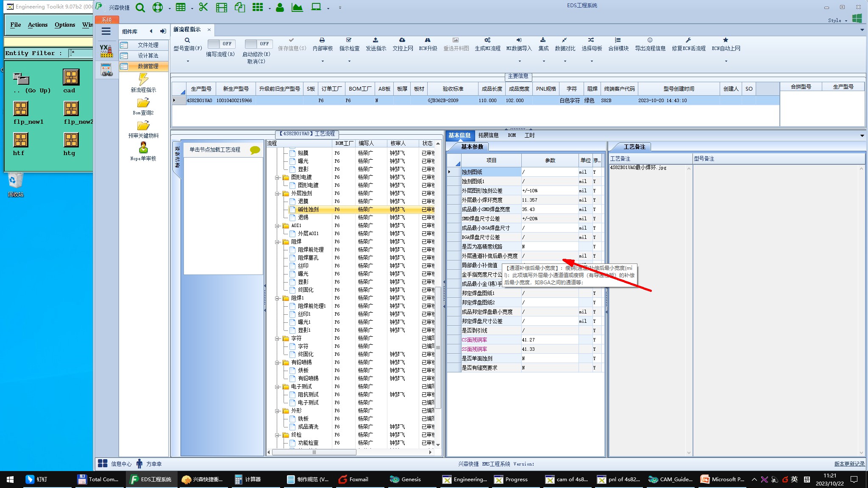Image resolution: width=868 pixels, height=488 pixels.
Task: Open the Options menu in Engineering Toolkit
Action: [65, 25]
